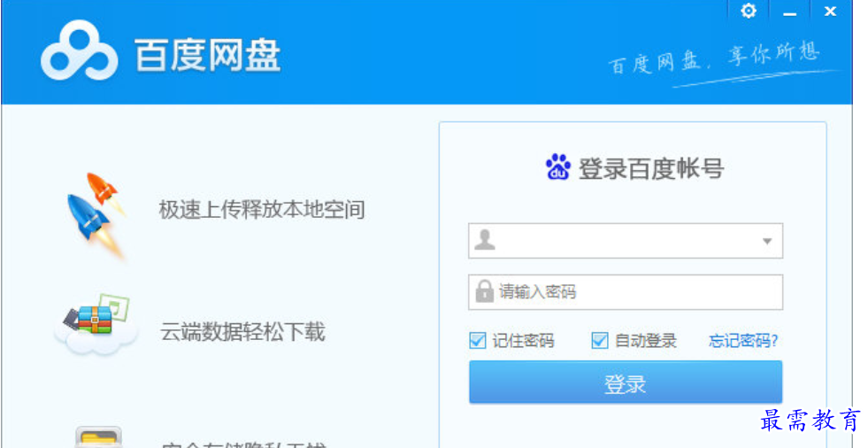Click the user avatar icon in account field
Image resolution: width=868 pixels, height=448 pixels.
coord(484,240)
